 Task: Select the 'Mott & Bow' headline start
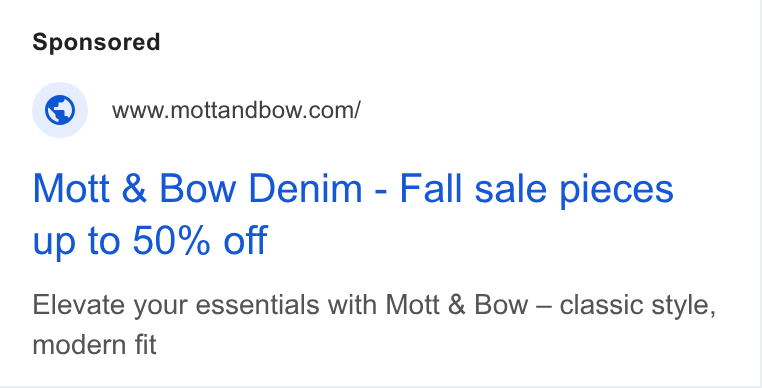[134, 189]
